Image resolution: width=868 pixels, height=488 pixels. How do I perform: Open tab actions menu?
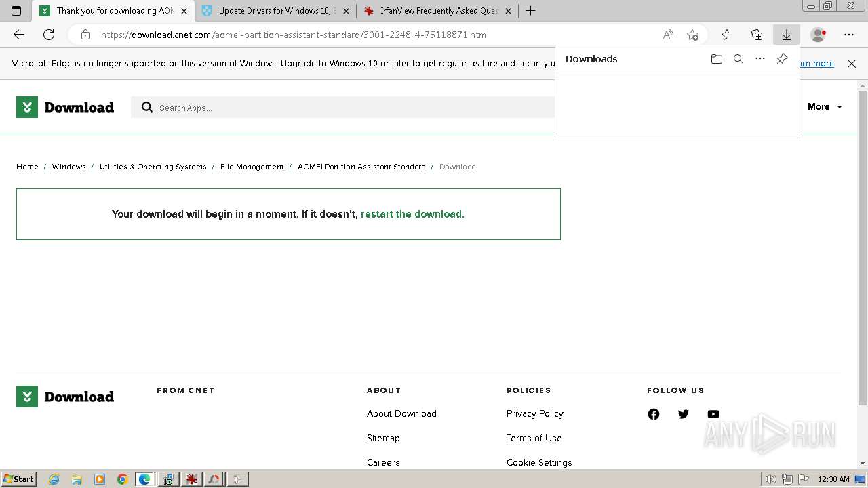click(16, 11)
